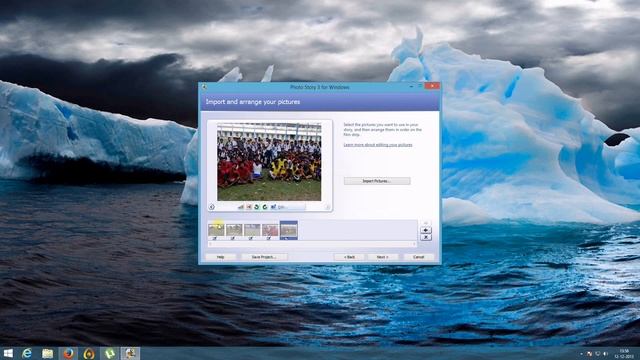
Task: Click the Photo Story title bar icon
Action: pos(204,87)
